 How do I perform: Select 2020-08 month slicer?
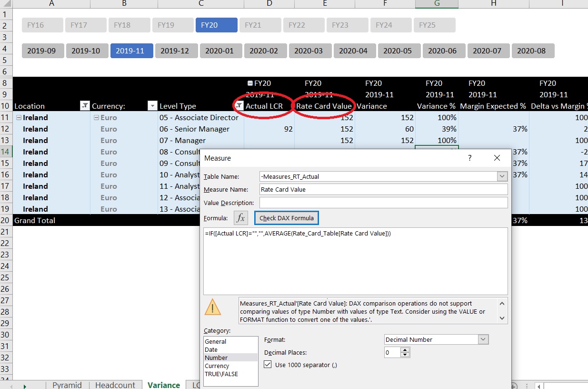pos(533,51)
